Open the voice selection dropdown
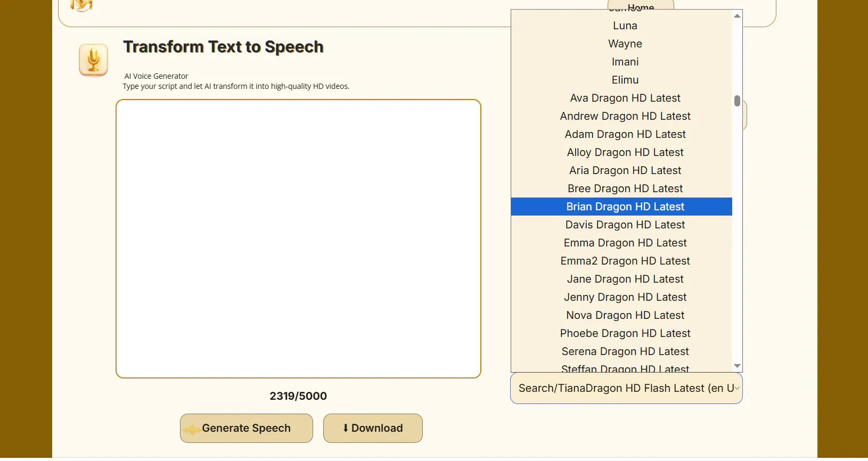The image size is (868, 461). tap(626, 388)
